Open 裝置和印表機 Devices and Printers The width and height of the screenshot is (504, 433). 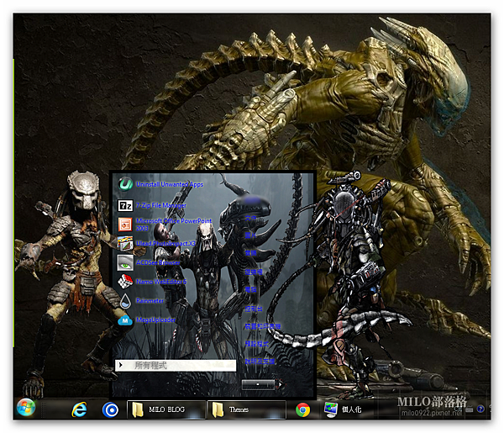pos(263,326)
